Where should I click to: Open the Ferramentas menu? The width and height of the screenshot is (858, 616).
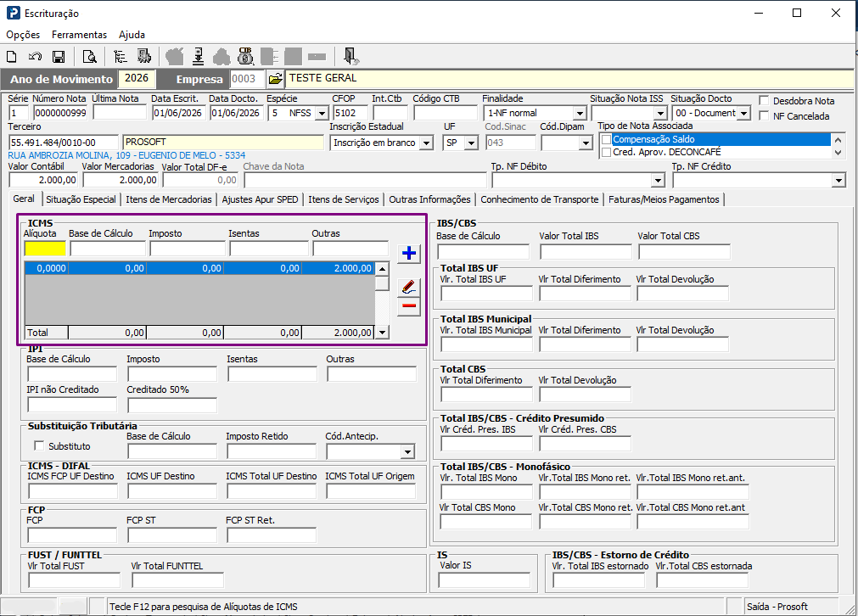79,35
